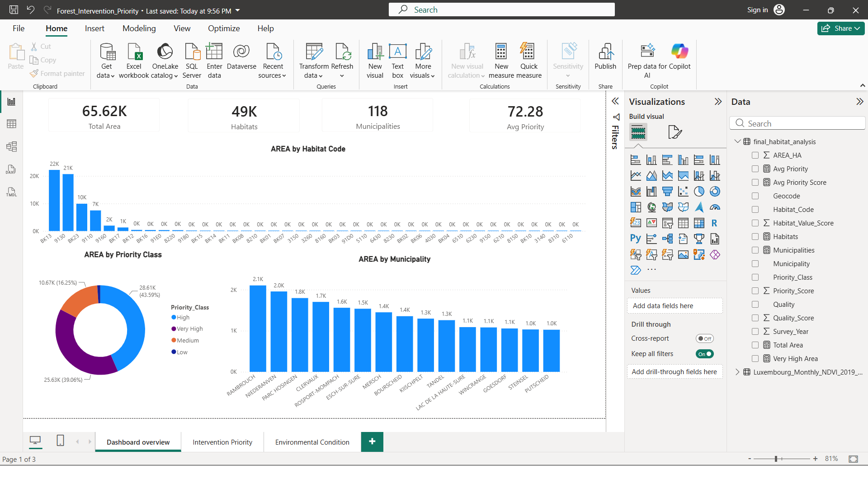Click Enter data icon
868x488 pixels.
click(214, 61)
